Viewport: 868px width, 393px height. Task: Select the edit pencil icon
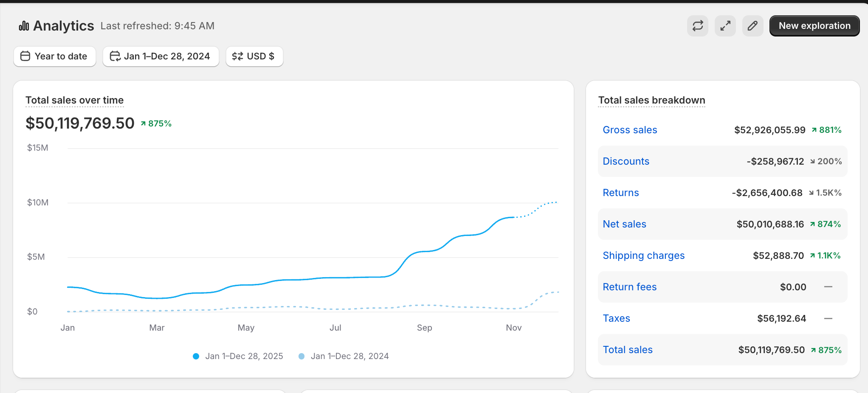752,26
